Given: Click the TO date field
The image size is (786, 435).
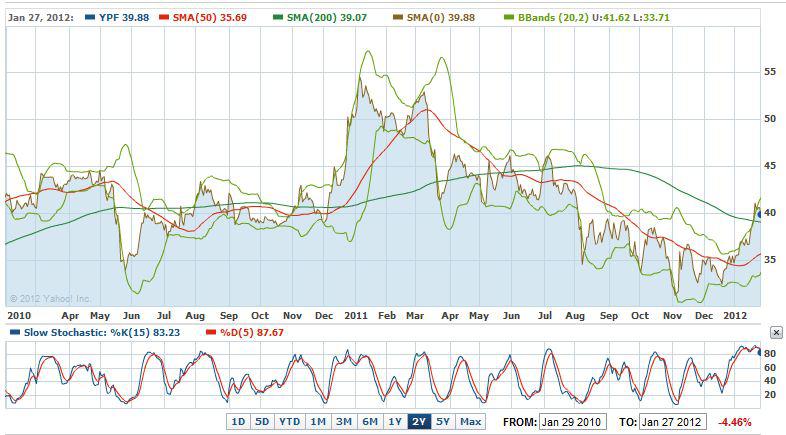Looking at the screenshot, I should point(673,422).
